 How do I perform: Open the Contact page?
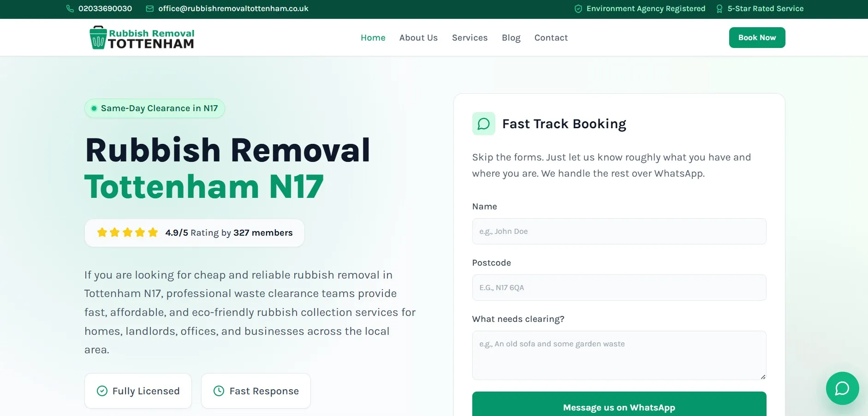click(x=551, y=38)
